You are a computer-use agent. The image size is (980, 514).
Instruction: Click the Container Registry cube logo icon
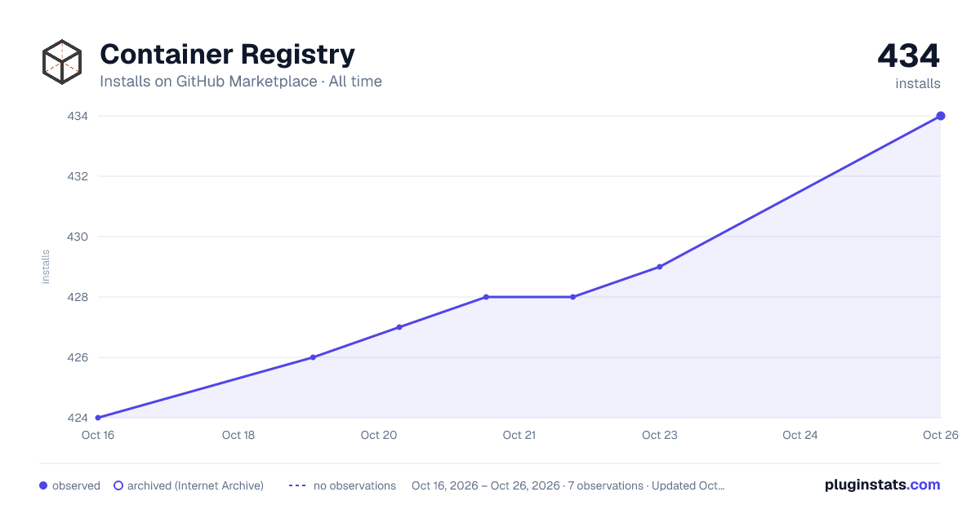tap(62, 62)
